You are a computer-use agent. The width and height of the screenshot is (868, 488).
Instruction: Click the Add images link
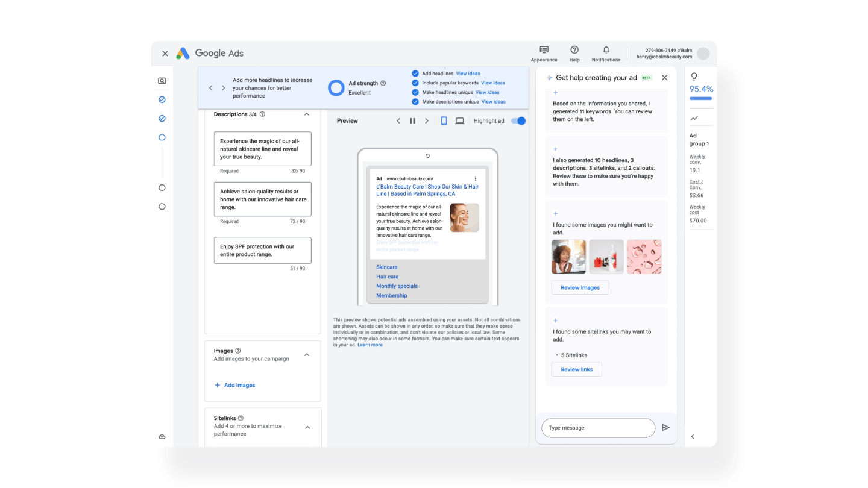pos(235,385)
